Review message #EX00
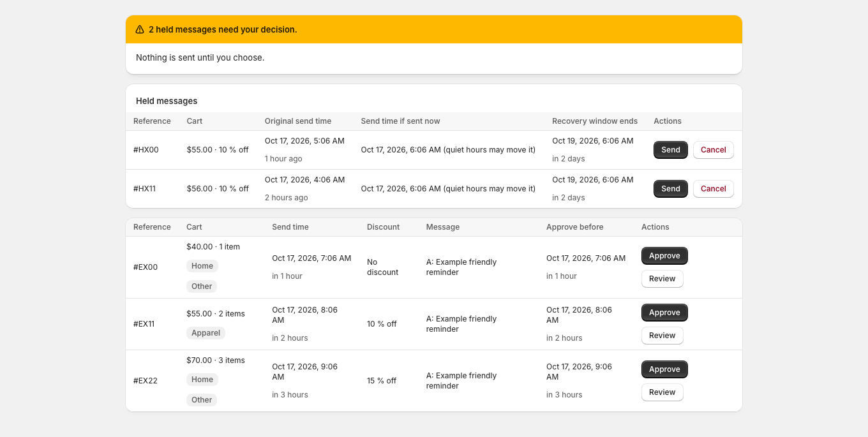 click(662, 279)
